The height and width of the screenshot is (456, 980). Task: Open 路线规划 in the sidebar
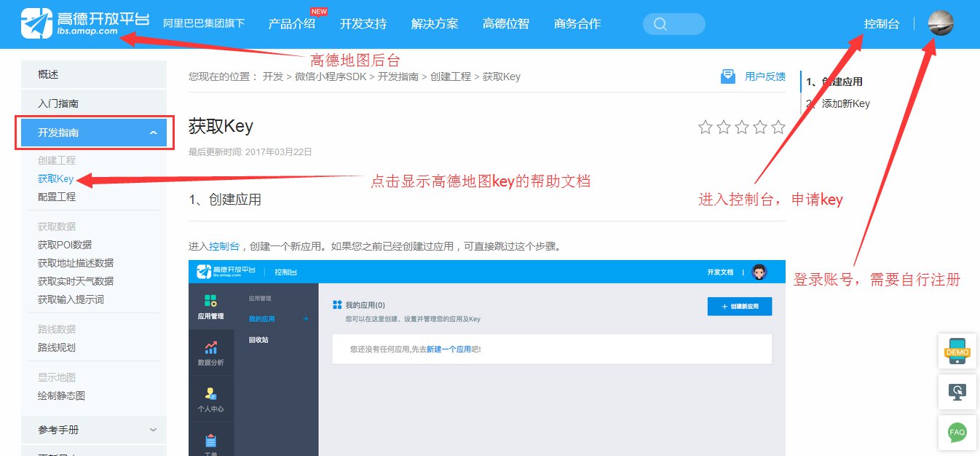coord(57,347)
